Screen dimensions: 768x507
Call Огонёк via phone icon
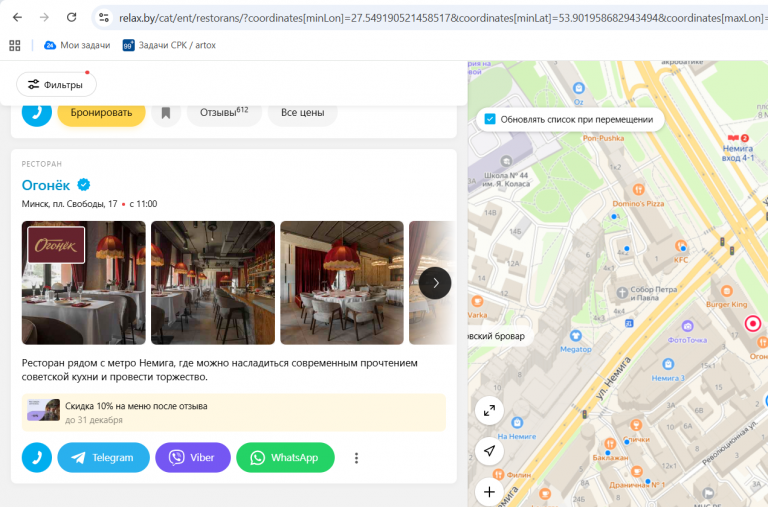37,458
